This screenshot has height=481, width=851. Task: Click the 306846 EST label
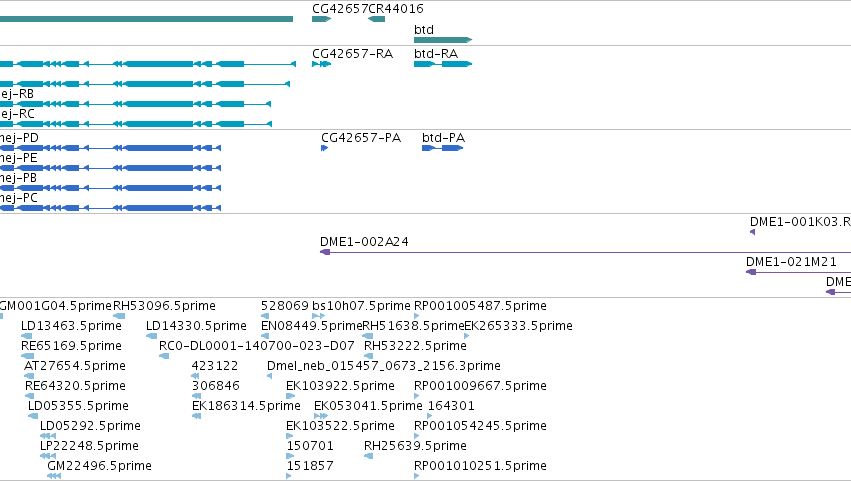click(215, 386)
